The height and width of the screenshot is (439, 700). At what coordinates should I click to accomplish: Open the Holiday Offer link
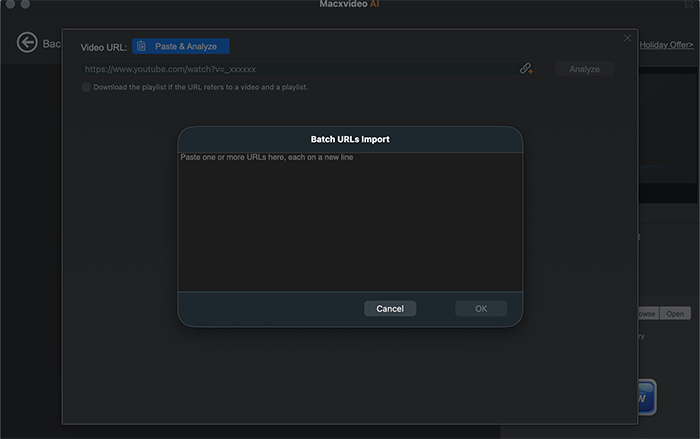[666, 45]
